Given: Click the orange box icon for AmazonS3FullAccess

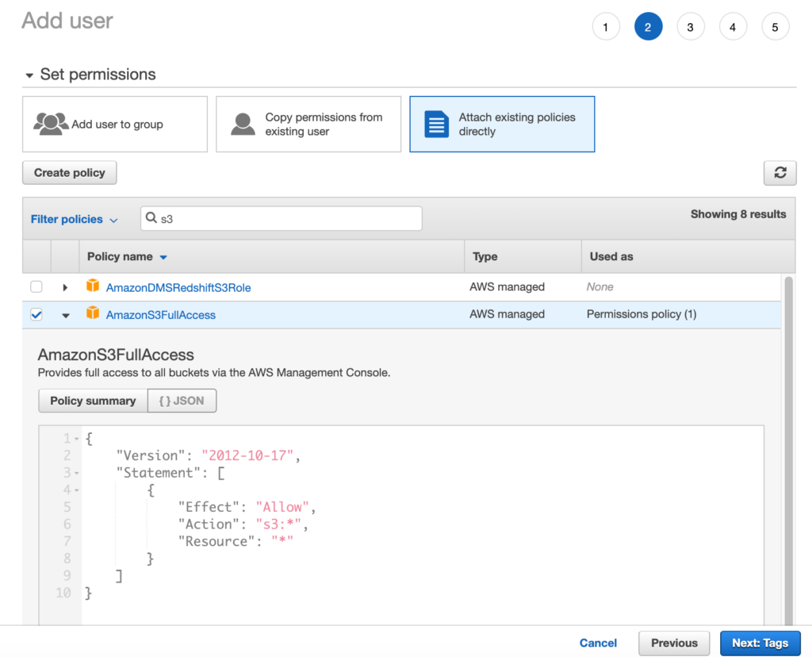Looking at the screenshot, I should click(93, 313).
